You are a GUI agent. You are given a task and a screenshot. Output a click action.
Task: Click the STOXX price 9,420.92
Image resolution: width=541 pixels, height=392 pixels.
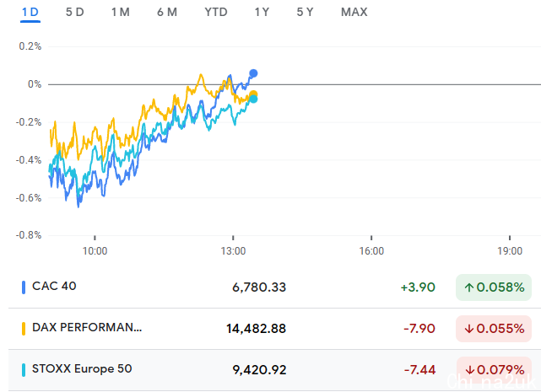pyautogui.click(x=259, y=370)
